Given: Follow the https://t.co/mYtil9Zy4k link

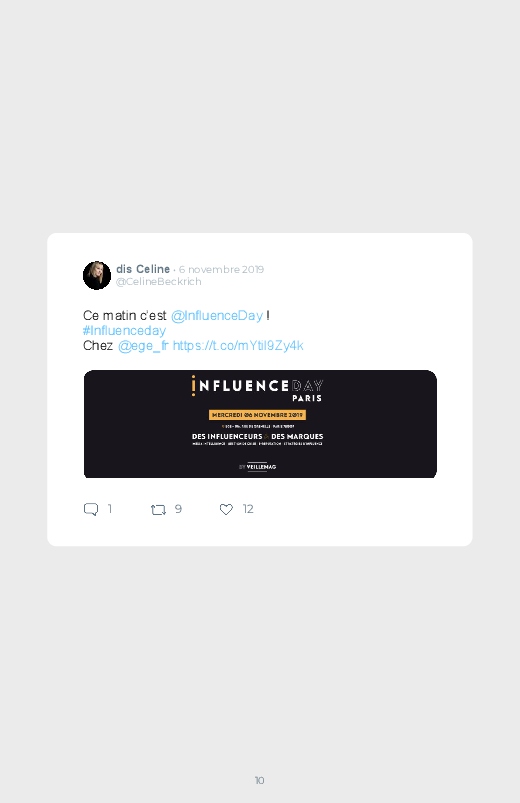Looking at the screenshot, I should [x=238, y=346].
